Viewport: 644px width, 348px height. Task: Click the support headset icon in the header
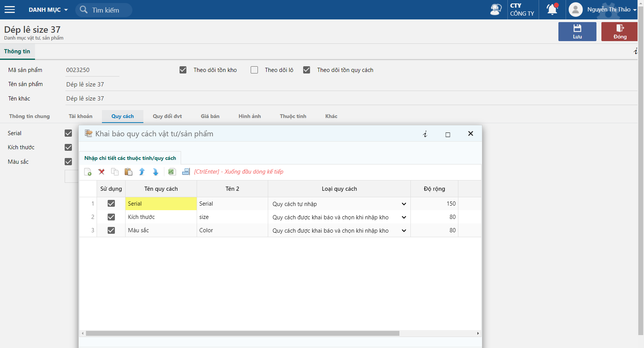click(x=496, y=10)
